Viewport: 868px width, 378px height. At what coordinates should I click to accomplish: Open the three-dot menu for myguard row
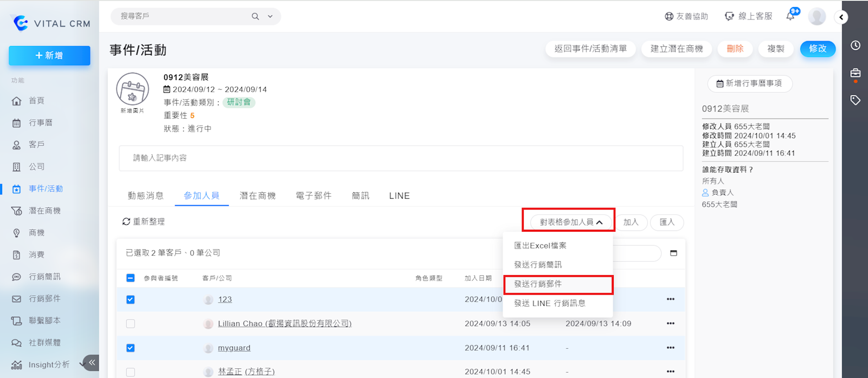coord(671,348)
